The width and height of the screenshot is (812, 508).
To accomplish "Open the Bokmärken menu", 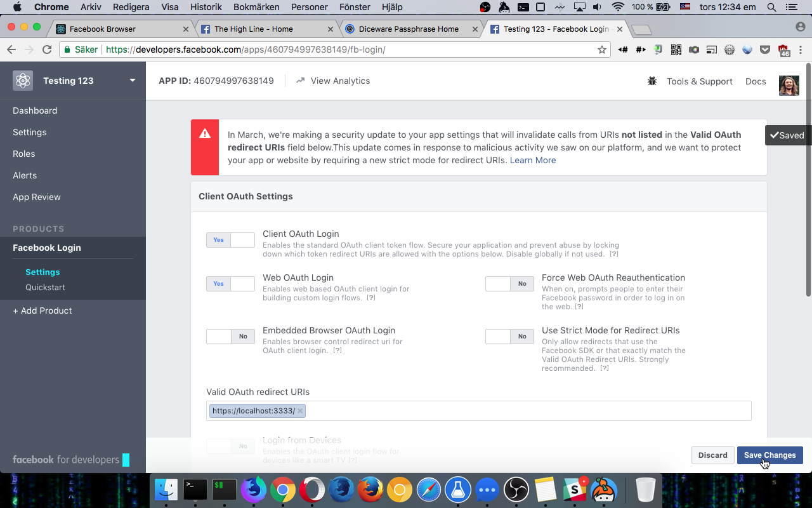I will (x=256, y=7).
